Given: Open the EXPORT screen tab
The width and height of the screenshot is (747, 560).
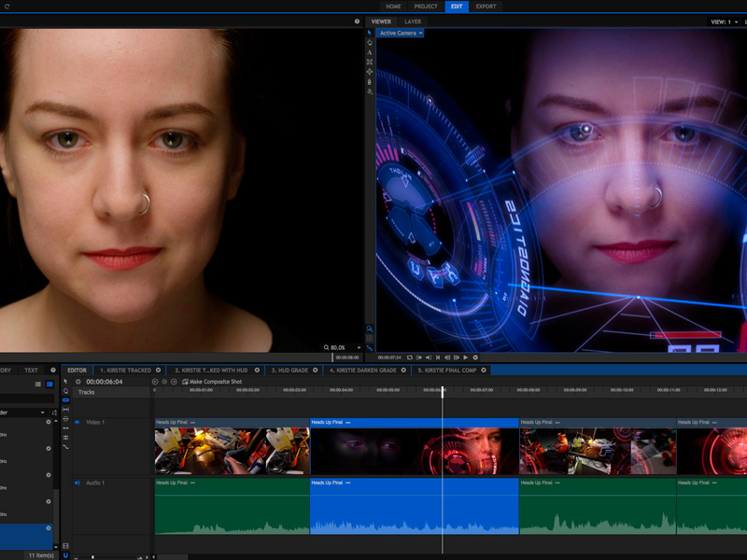Looking at the screenshot, I should (486, 7).
